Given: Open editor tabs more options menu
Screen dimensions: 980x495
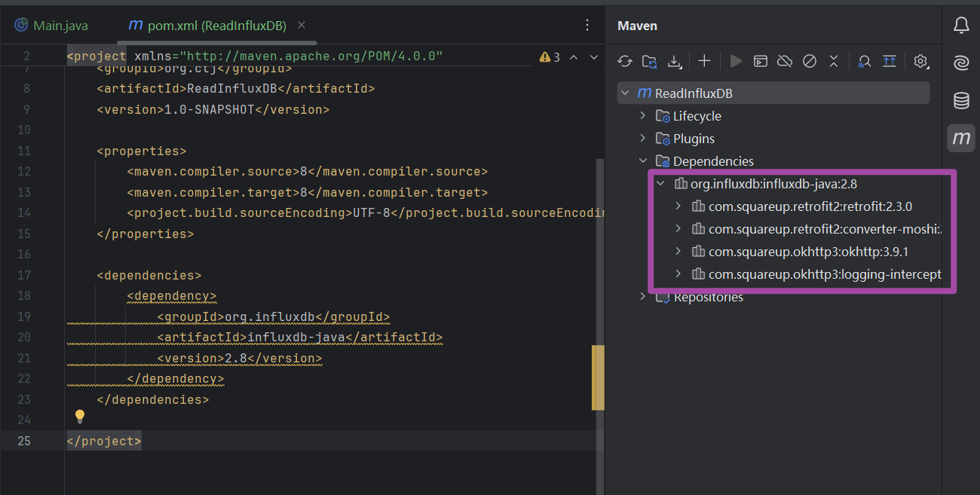Looking at the screenshot, I should 587,26.
